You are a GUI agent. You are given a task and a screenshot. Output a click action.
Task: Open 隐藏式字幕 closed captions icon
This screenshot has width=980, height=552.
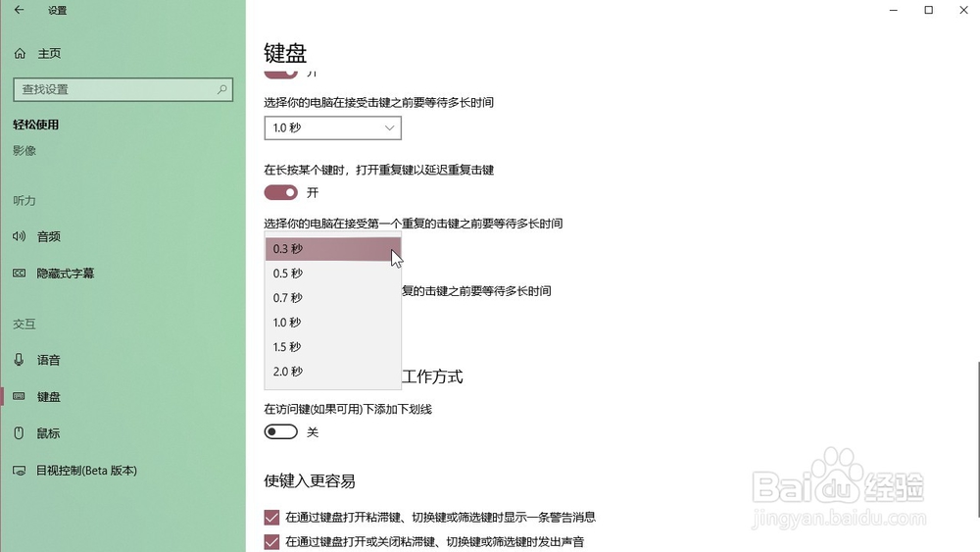[x=19, y=274]
